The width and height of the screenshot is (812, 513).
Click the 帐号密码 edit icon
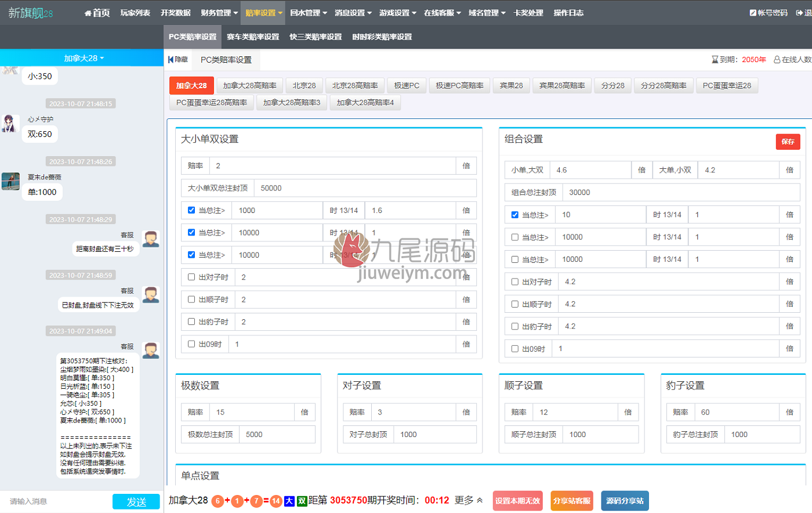[753, 13]
